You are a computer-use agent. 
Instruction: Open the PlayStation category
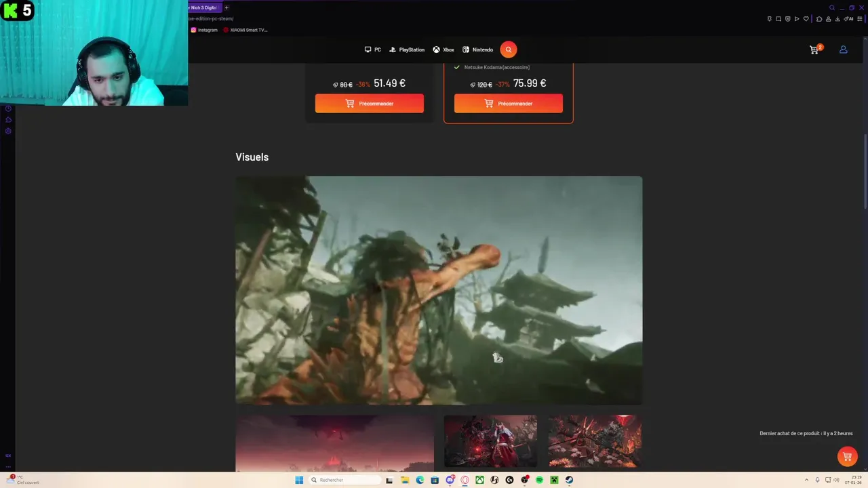pos(407,49)
